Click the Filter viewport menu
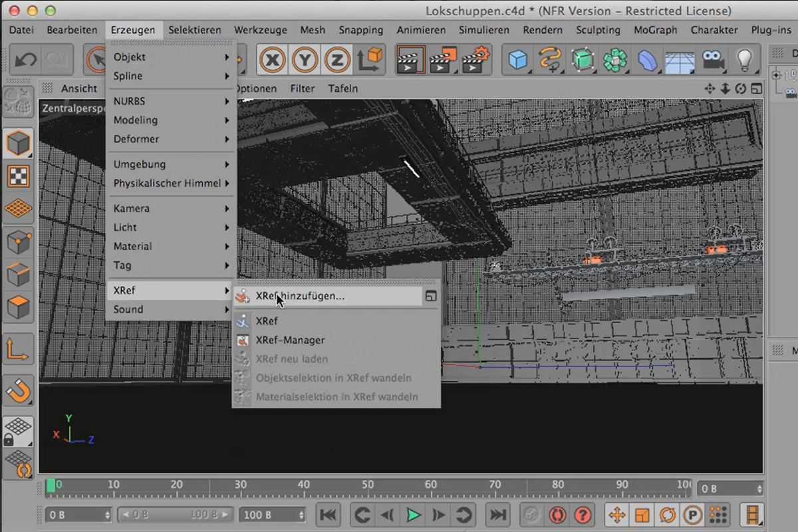Image resolution: width=798 pixels, height=532 pixels. (x=302, y=88)
